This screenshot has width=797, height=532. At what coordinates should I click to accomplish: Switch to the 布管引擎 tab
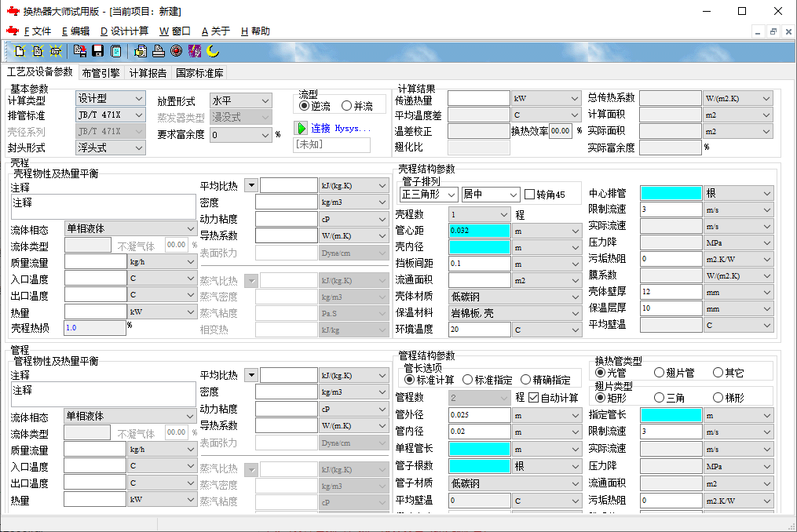tap(101, 73)
